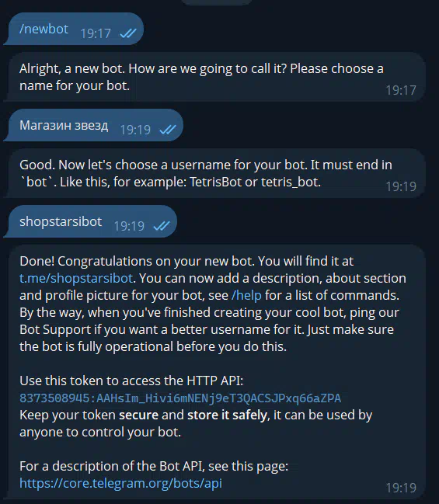The height and width of the screenshot is (504, 439).
Task: Click the read checkmarks on shopstarsibot message
Action: pyautogui.click(x=162, y=226)
